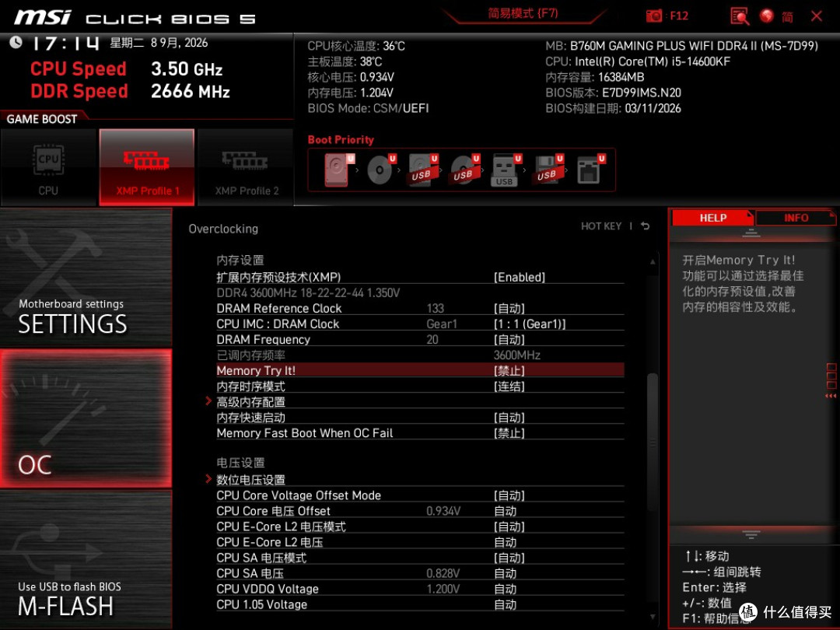
Task: Select the USB key boot device icon
Action: click(x=506, y=170)
